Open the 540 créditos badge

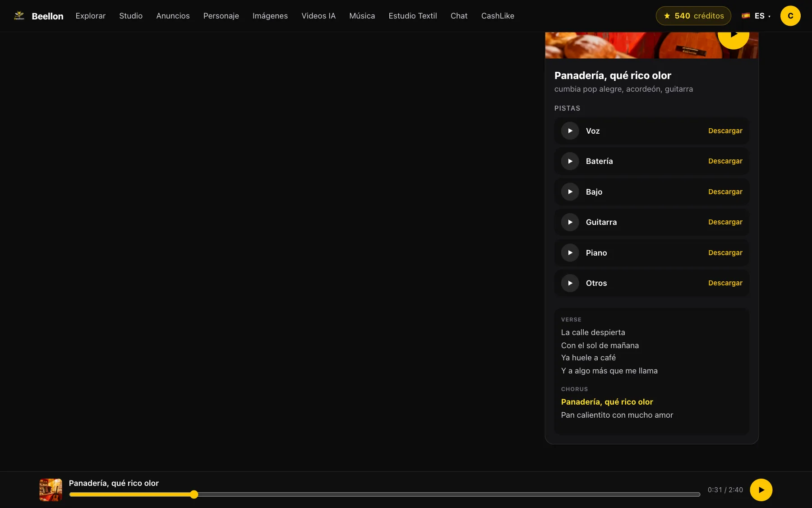coord(693,16)
